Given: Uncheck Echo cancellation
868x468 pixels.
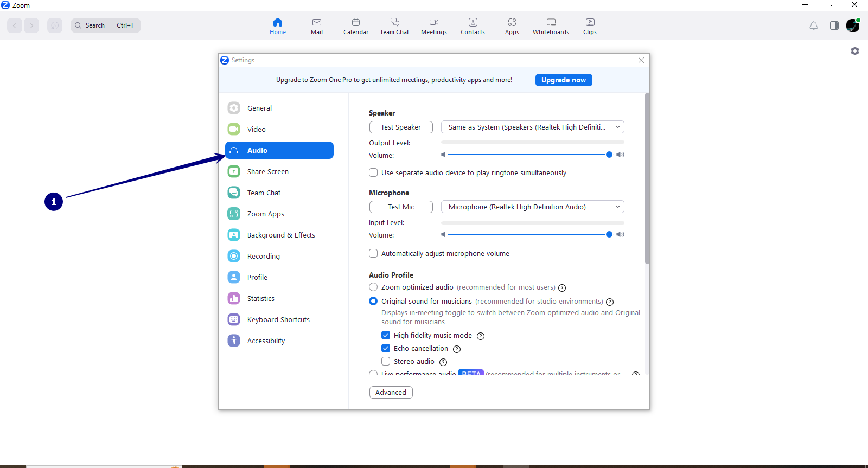Looking at the screenshot, I should (x=386, y=348).
